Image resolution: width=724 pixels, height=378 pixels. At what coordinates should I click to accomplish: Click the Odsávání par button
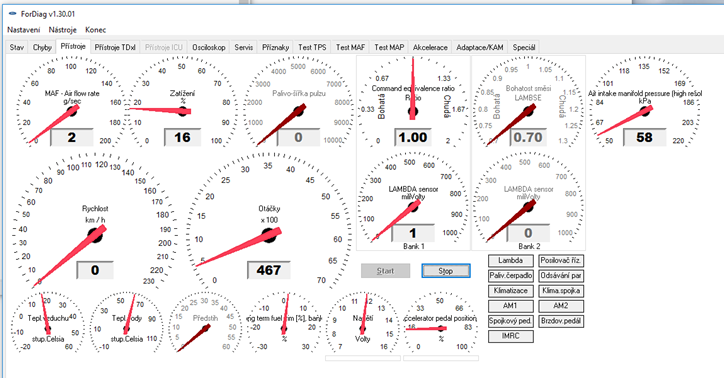(x=561, y=276)
